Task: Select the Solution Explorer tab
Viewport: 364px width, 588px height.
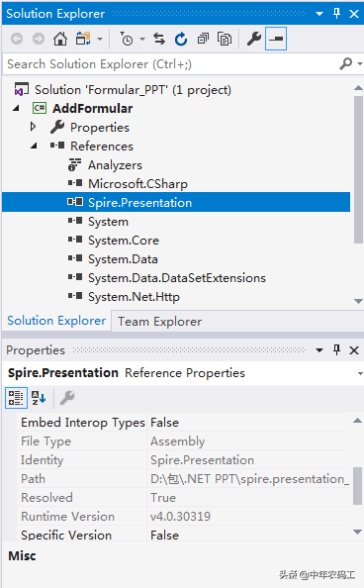Action: (56, 321)
